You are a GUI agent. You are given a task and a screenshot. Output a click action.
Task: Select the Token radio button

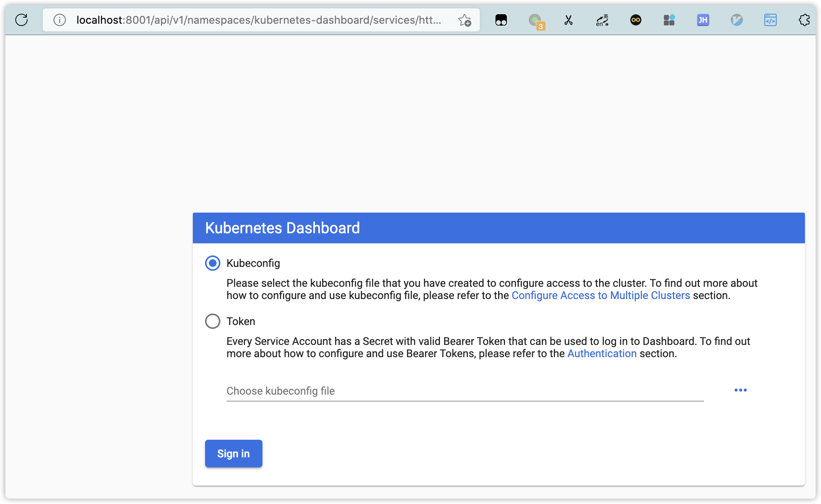pos(213,321)
